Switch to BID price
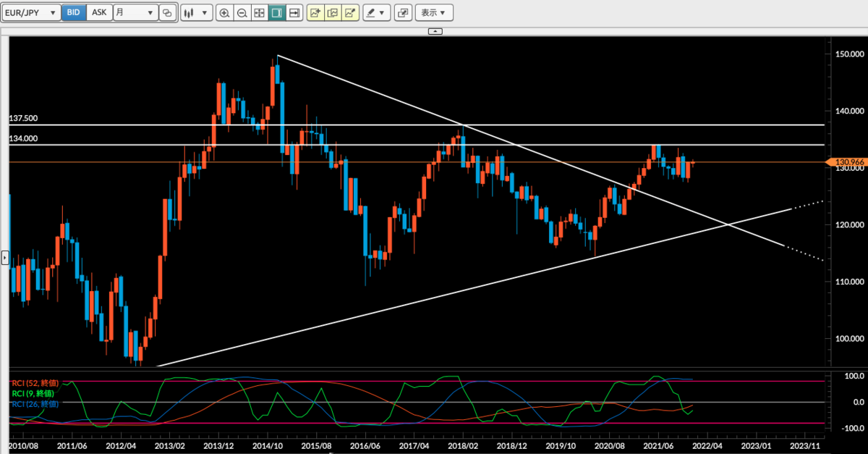Viewport: 868px width, 454px height. click(x=73, y=12)
